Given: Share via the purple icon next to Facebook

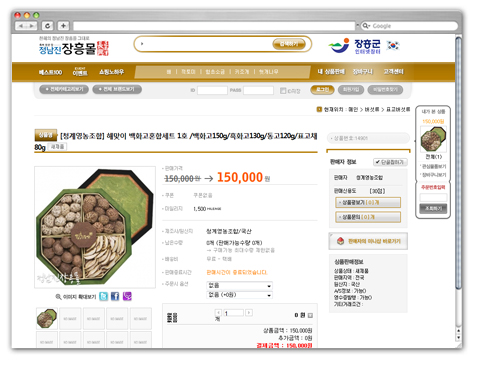Looking at the screenshot, I should click(127, 296).
